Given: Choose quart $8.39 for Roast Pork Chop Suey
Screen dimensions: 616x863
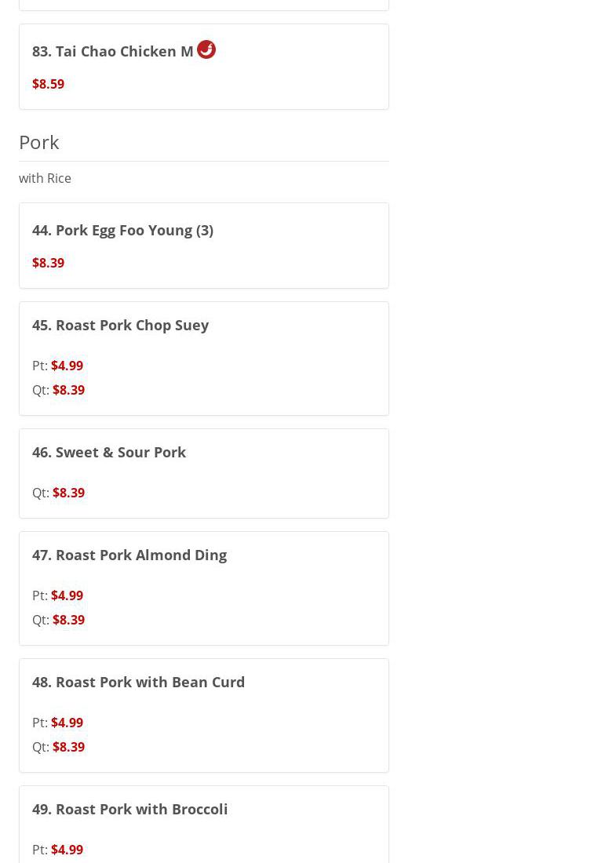Looking at the screenshot, I should coord(68,390).
